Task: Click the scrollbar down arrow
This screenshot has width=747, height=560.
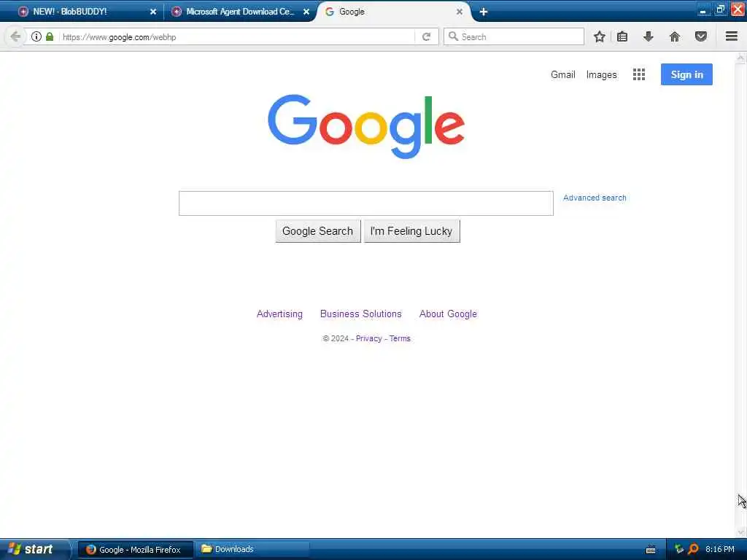Action: coord(740,532)
